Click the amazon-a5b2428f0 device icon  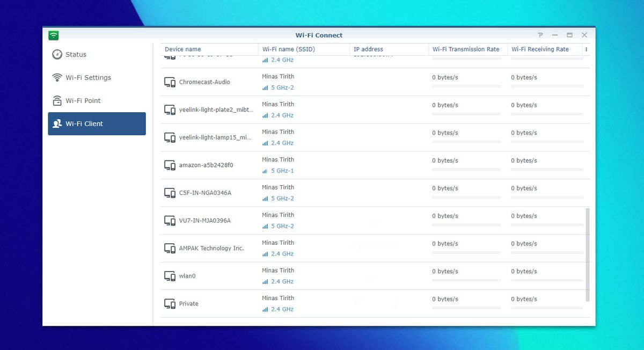coord(170,166)
